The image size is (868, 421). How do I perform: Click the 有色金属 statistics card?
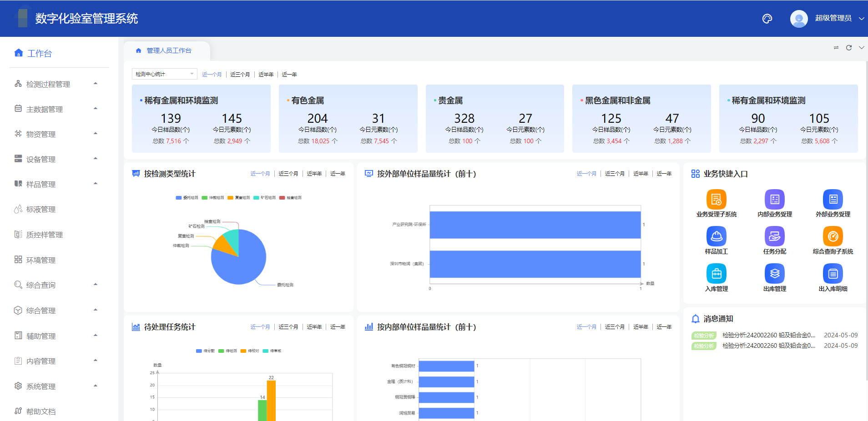tap(348, 119)
